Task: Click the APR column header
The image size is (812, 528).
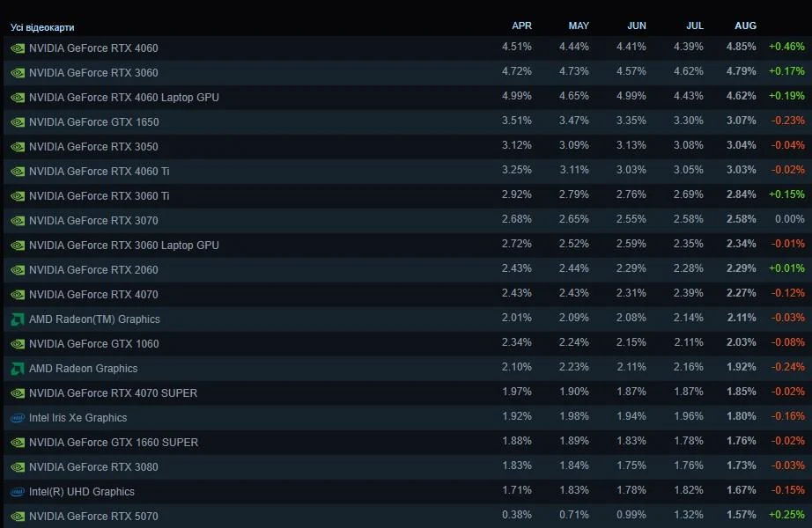Action: (x=521, y=26)
